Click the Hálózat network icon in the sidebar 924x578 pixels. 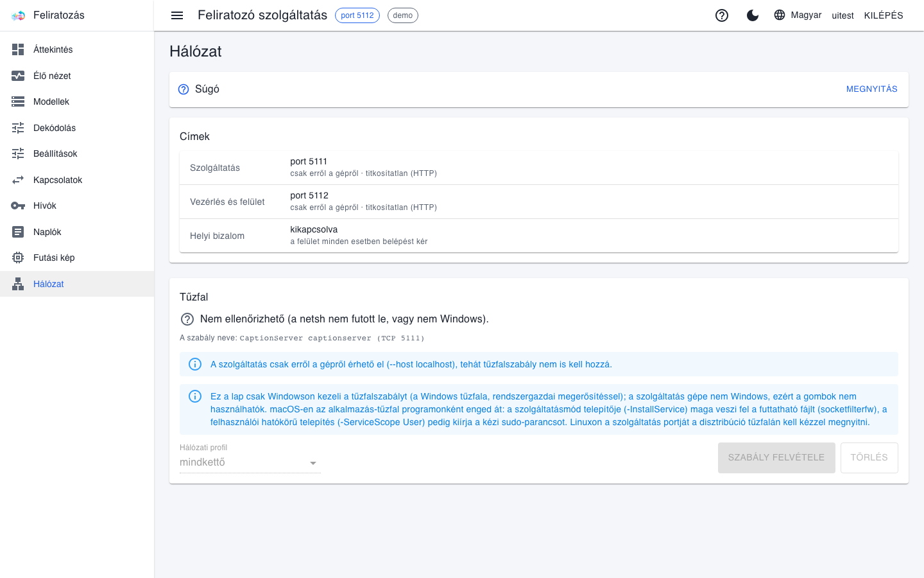pyautogui.click(x=18, y=284)
